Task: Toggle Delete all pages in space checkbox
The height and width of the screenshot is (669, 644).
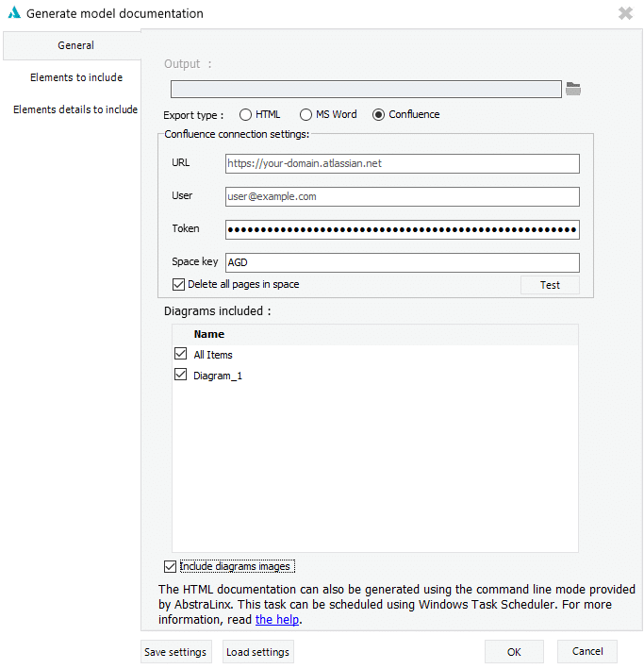Action: click(x=178, y=284)
